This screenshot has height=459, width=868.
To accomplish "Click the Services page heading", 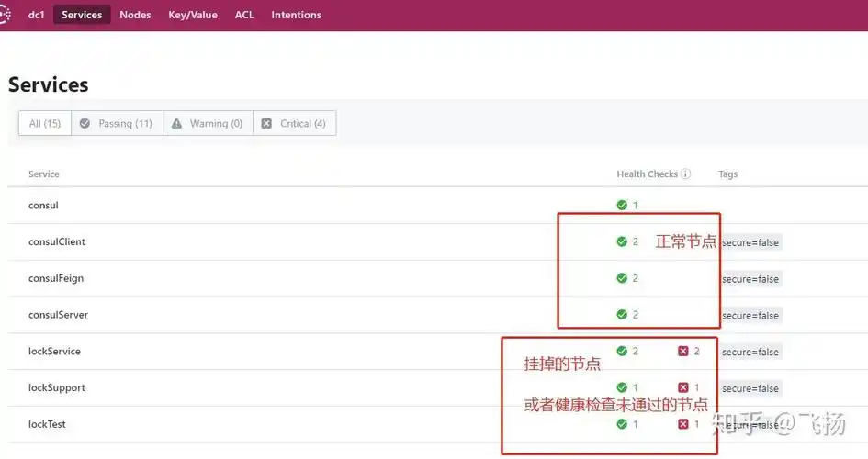I will [x=48, y=84].
